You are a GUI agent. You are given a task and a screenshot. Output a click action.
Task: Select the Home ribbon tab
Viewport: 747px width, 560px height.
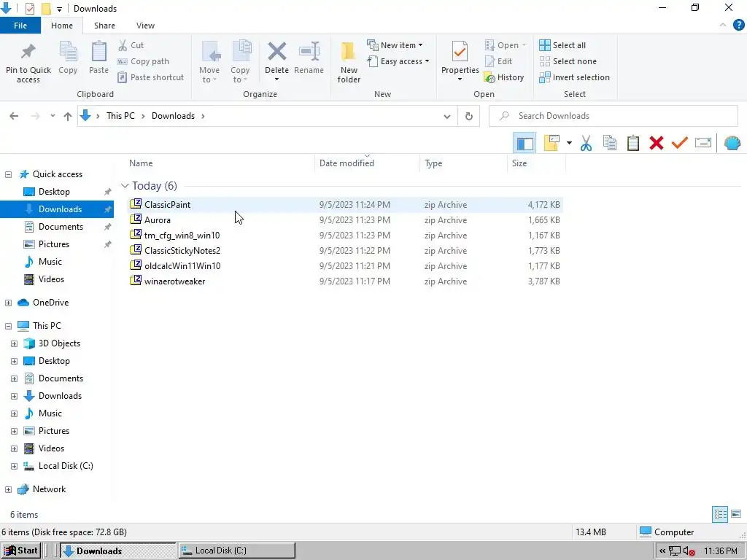pos(62,26)
